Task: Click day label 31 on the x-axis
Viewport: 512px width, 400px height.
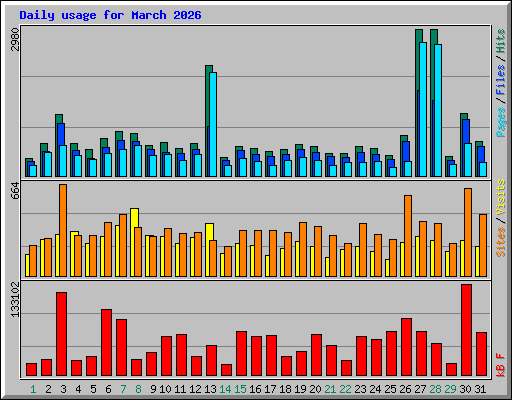Action: pos(480,389)
